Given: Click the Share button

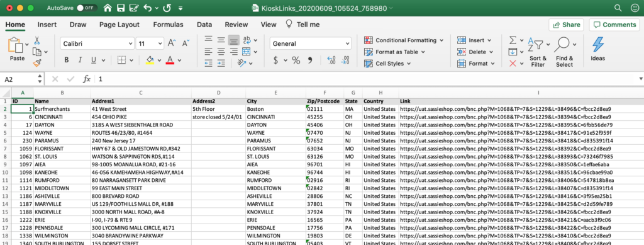Looking at the screenshot, I should 567,25.
